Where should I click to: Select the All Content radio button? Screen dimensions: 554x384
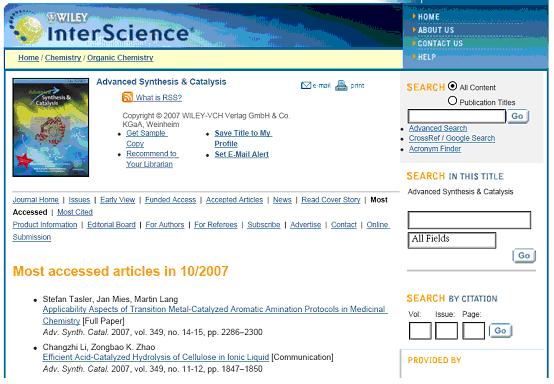click(452, 86)
